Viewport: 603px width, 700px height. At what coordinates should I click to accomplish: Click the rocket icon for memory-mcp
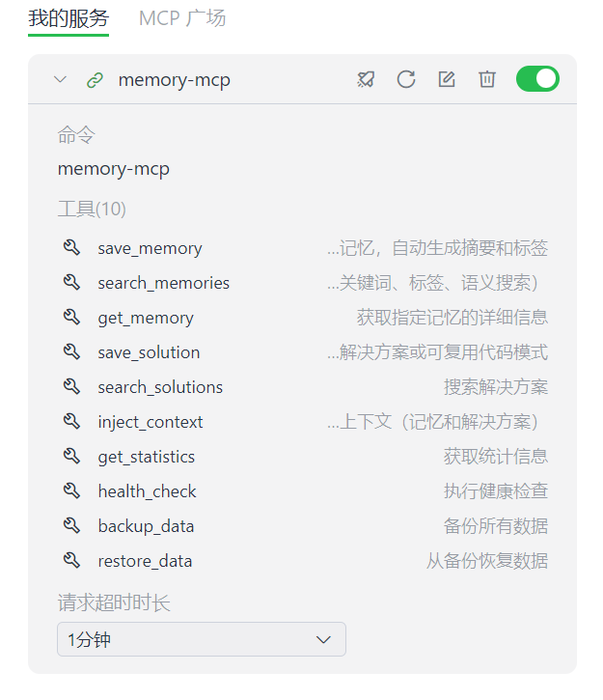[366, 79]
